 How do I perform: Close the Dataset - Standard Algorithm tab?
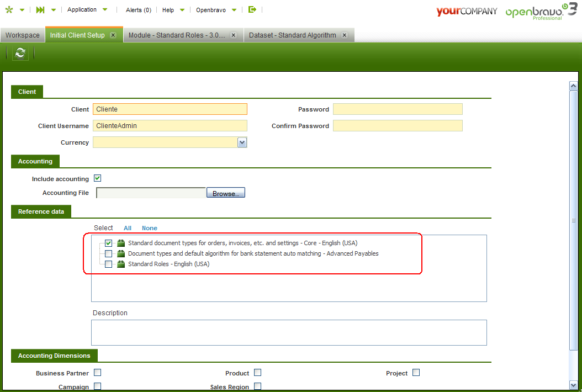345,35
